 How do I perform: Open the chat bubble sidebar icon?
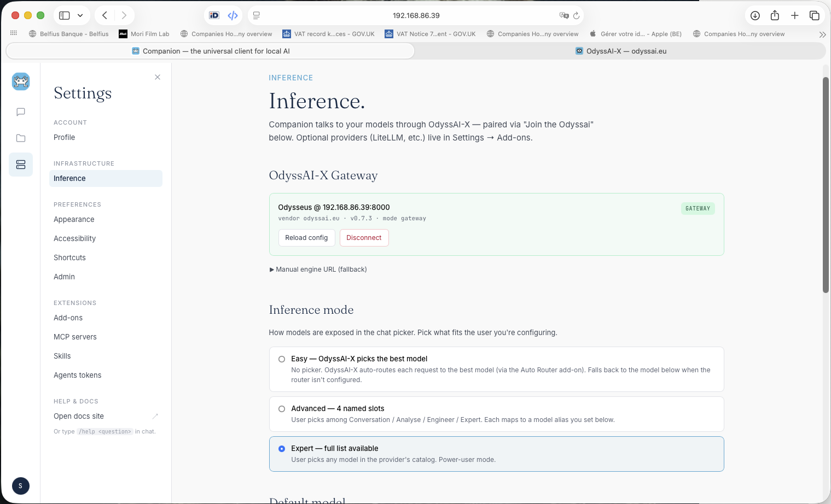[21, 112]
